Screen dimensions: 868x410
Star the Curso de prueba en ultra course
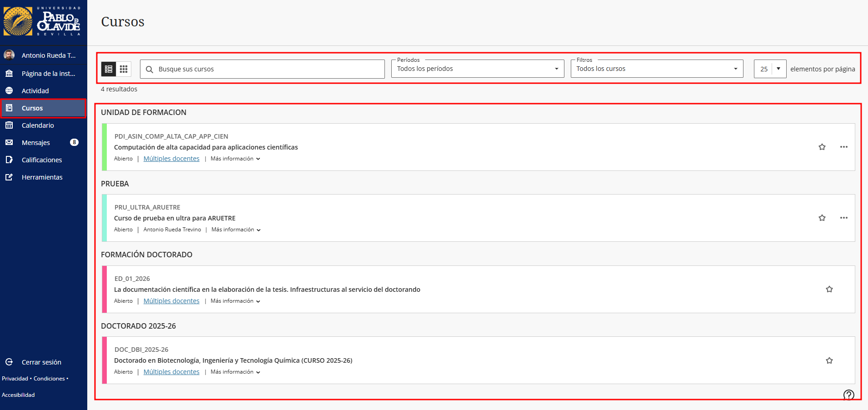click(x=822, y=218)
